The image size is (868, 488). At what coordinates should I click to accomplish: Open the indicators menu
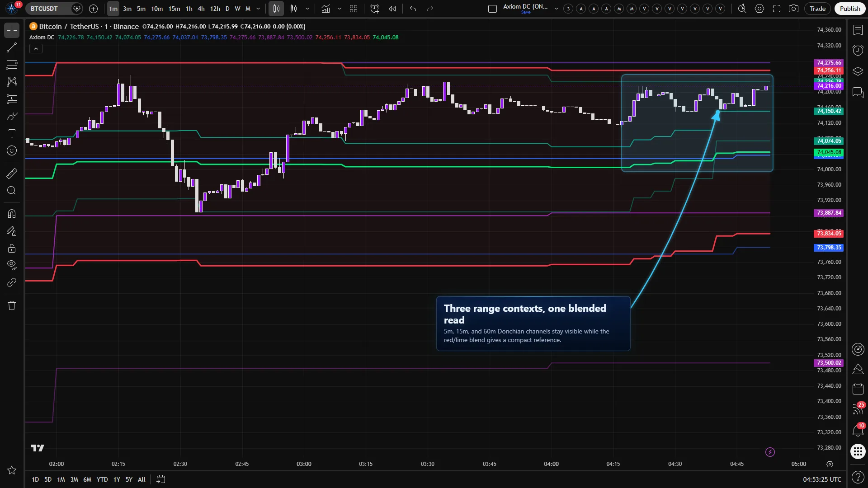click(x=325, y=9)
